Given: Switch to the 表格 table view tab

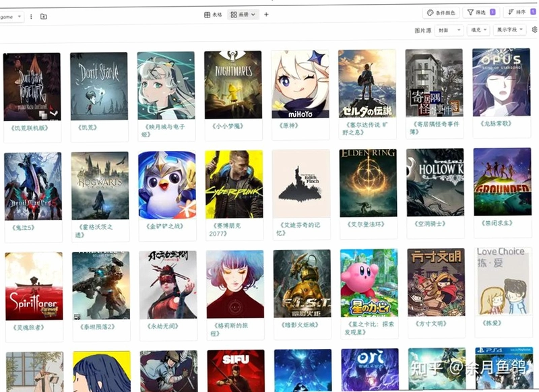Looking at the screenshot, I should click(213, 15).
